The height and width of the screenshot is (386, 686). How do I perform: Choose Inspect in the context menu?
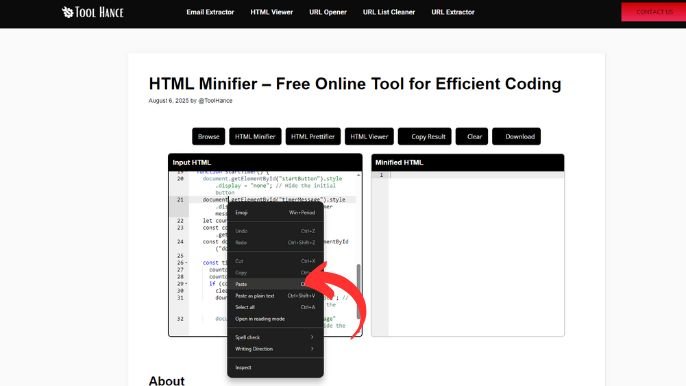[x=275, y=368]
